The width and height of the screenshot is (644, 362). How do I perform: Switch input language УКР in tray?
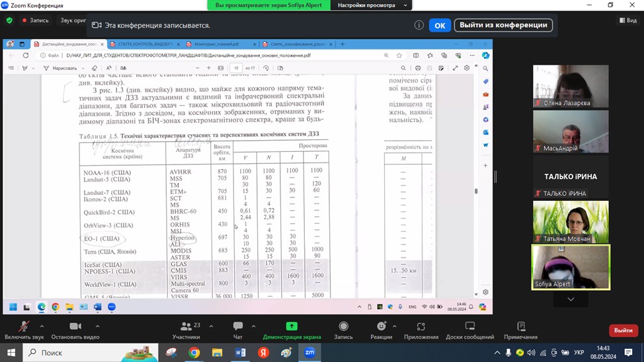pos(579,353)
